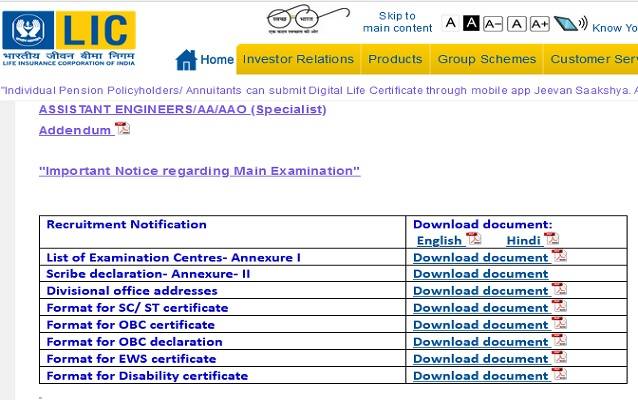Screen dimensions: 638x400
Task: Open the Customer Services menu
Action: point(591,59)
